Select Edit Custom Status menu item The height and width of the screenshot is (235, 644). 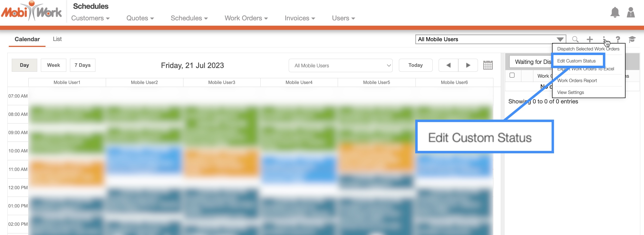(576, 61)
